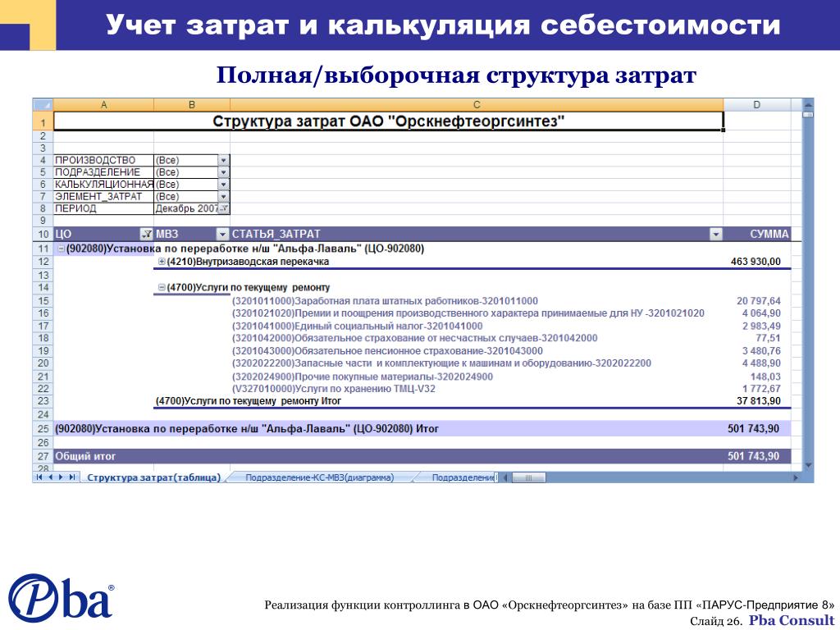The width and height of the screenshot is (840, 630).
Task: Select row 27 header
Action: pyautogui.click(x=43, y=456)
